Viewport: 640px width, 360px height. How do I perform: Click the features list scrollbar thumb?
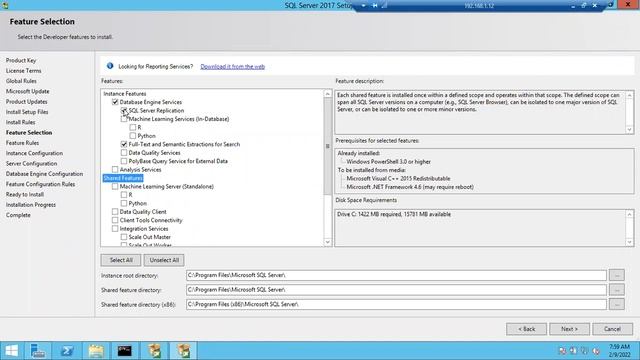coord(327,146)
